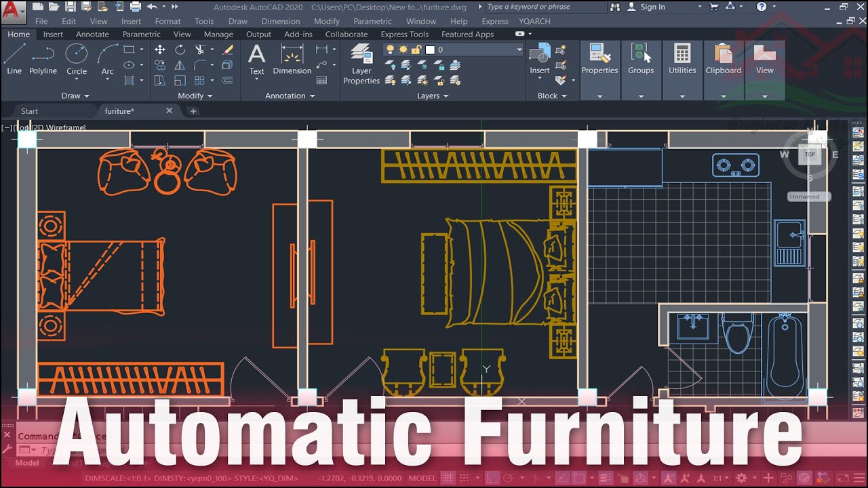Expand the Block panel dropdown
868x488 pixels.
552,96
